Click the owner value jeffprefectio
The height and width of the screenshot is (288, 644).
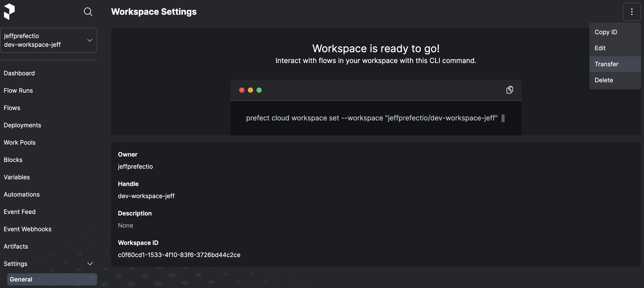coord(135,167)
